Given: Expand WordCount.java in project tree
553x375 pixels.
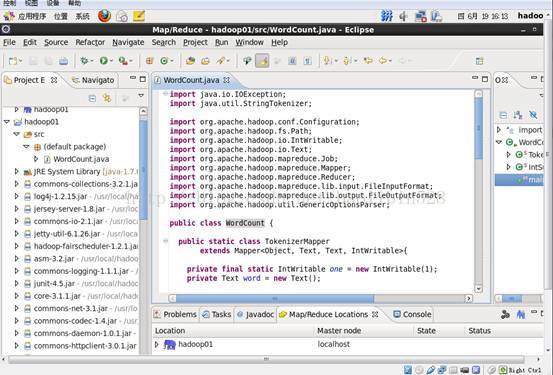Looking at the screenshot, I should click(36, 159).
